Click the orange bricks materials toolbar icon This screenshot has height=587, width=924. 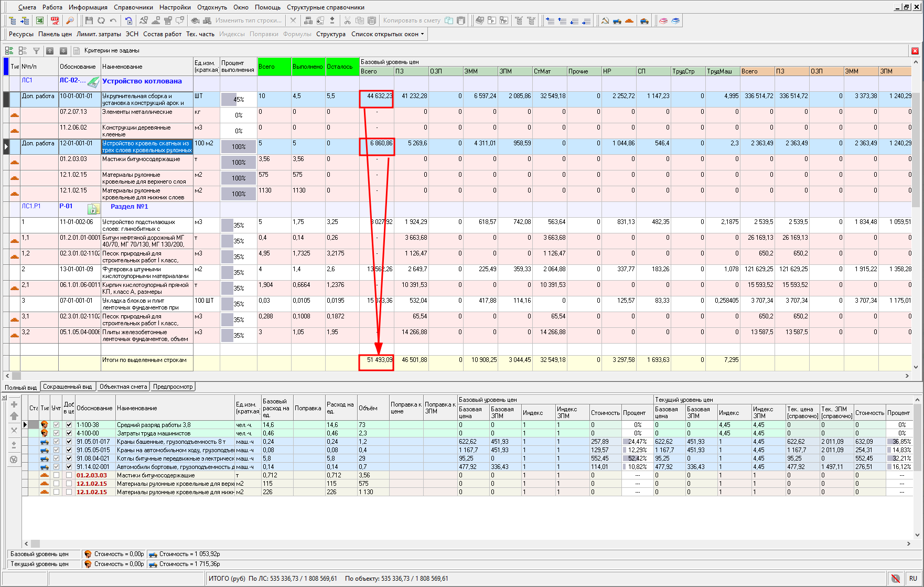coord(629,20)
